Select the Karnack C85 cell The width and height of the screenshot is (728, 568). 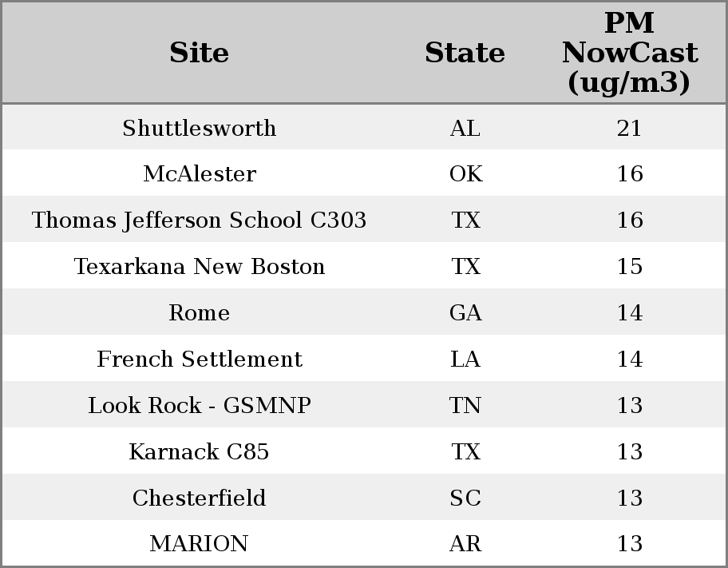tap(200, 451)
